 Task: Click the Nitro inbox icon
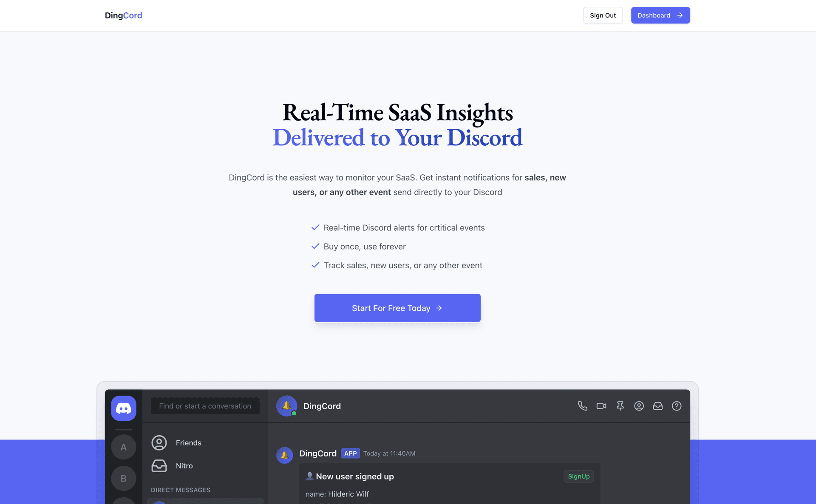[x=159, y=466]
